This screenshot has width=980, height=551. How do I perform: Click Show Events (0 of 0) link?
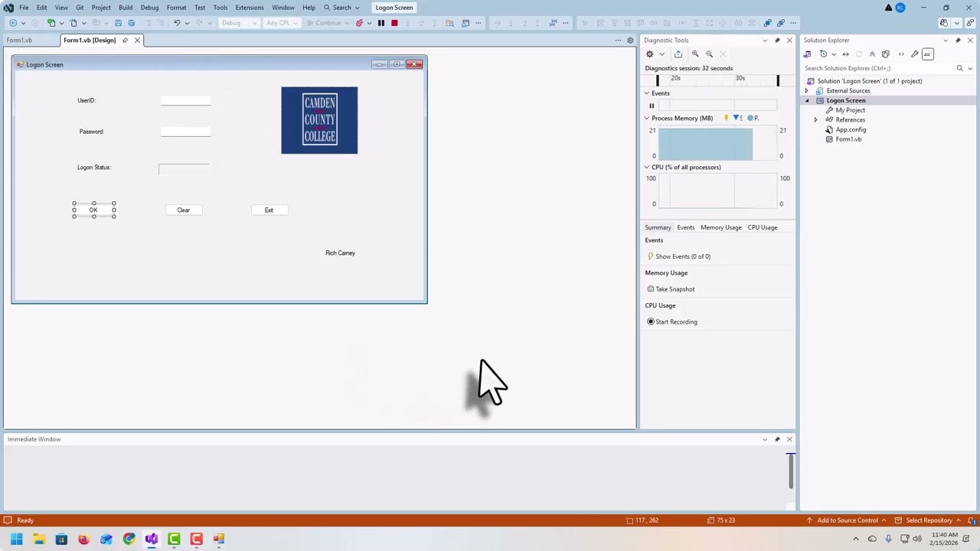678,257
